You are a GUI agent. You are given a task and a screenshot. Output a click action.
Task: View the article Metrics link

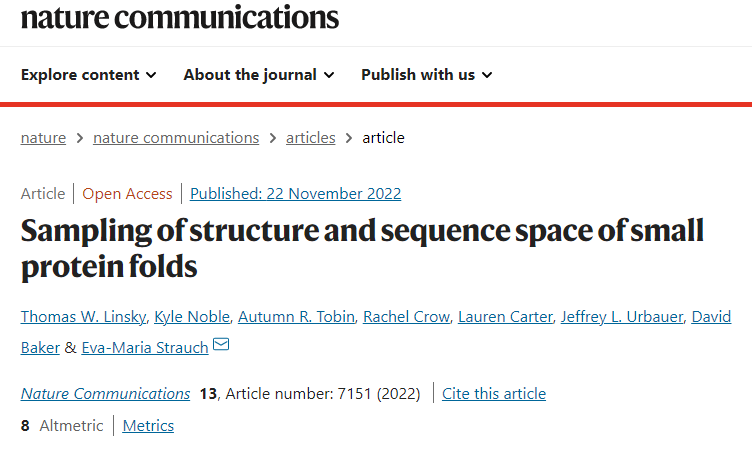pos(148,426)
